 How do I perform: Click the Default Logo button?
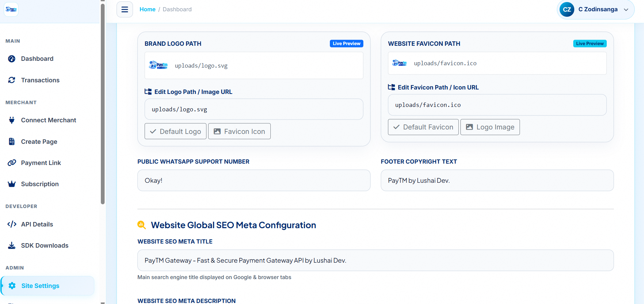pyautogui.click(x=175, y=131)
